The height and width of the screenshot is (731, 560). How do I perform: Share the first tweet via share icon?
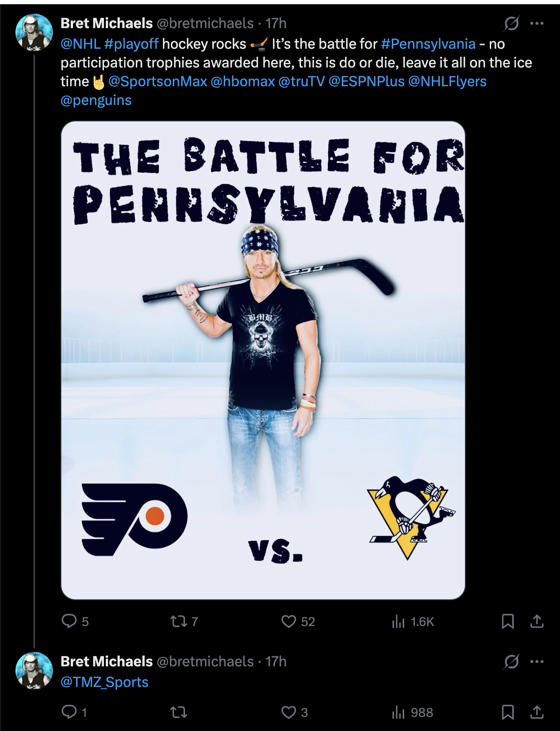(537, 621)
